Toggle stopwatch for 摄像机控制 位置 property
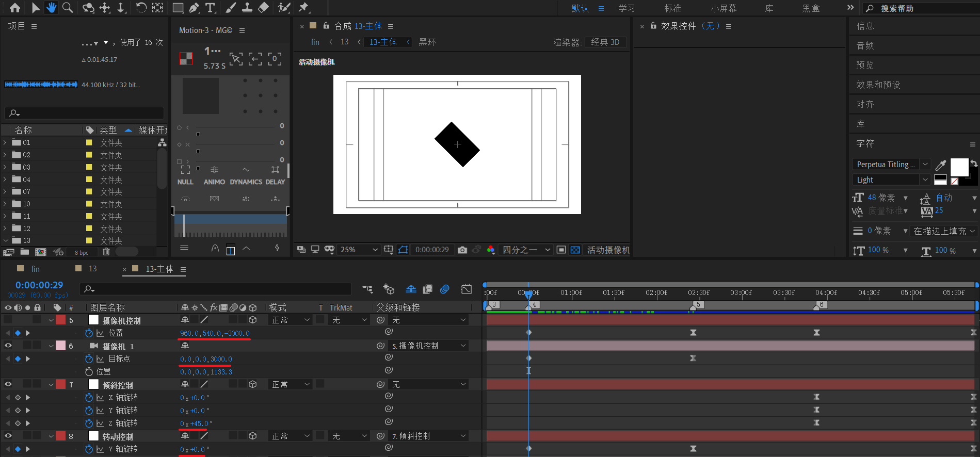This screenshot has height=457, width=980. pos(89,333)
